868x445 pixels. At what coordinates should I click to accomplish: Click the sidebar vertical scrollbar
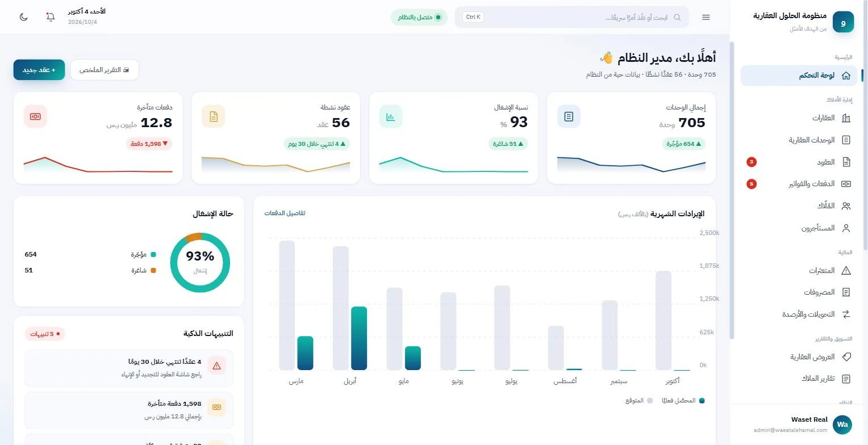point(865,125)
